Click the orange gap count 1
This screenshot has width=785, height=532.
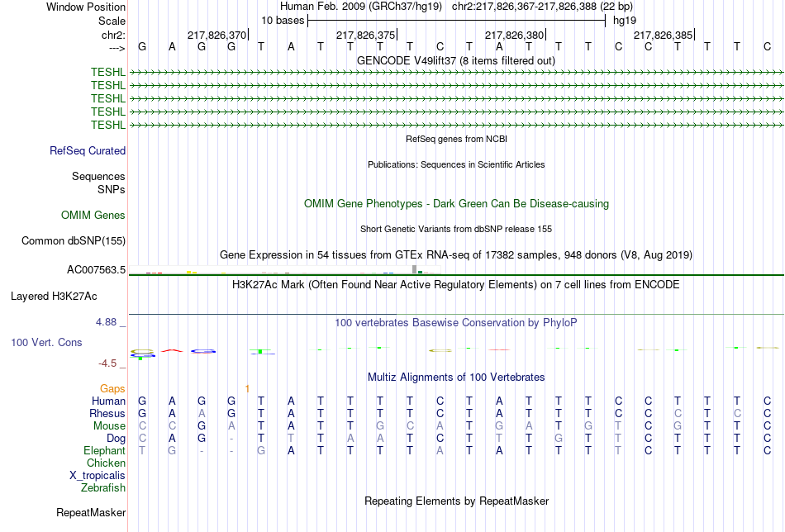click(247, 388)
